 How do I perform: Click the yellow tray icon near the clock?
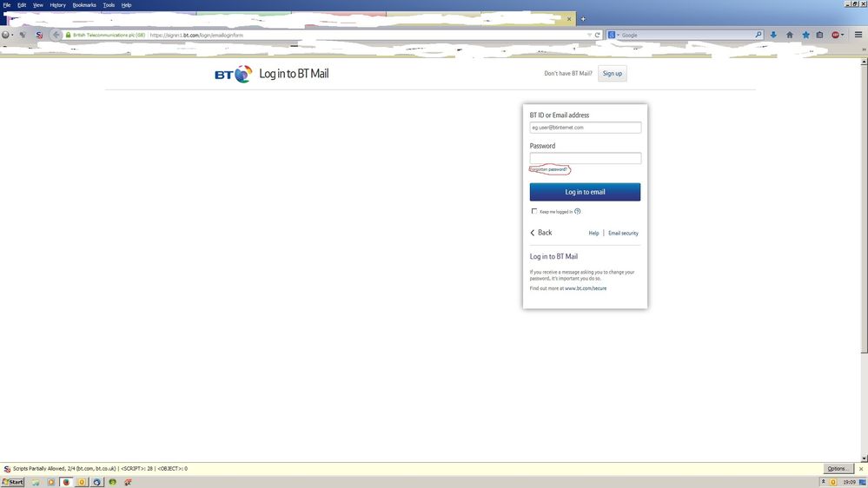coord(832,482)
